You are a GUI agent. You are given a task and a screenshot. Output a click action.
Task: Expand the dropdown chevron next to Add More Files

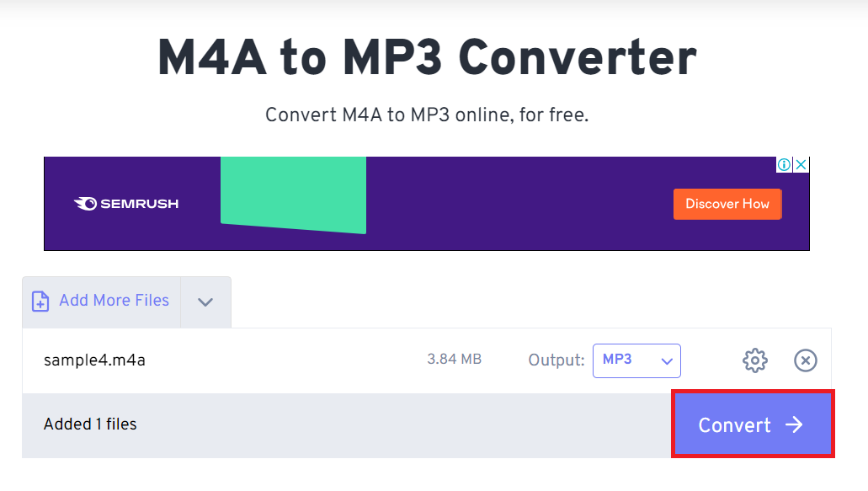pos(205,301)
